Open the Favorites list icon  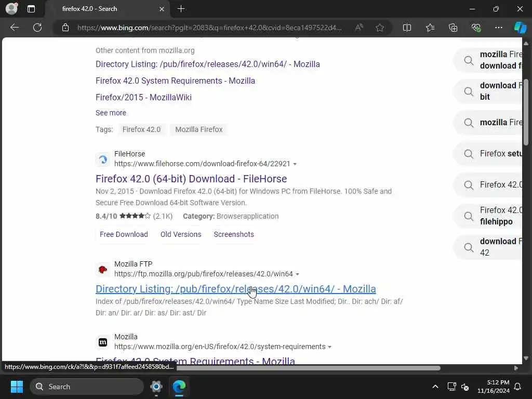point(430,28)
